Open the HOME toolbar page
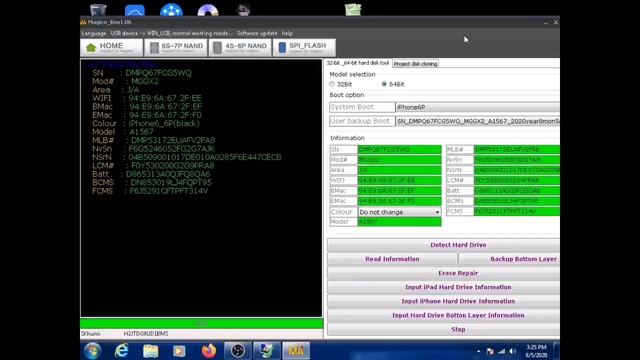Image resolution: width=640 pixels, height=360 pixels. pos(111,47)
